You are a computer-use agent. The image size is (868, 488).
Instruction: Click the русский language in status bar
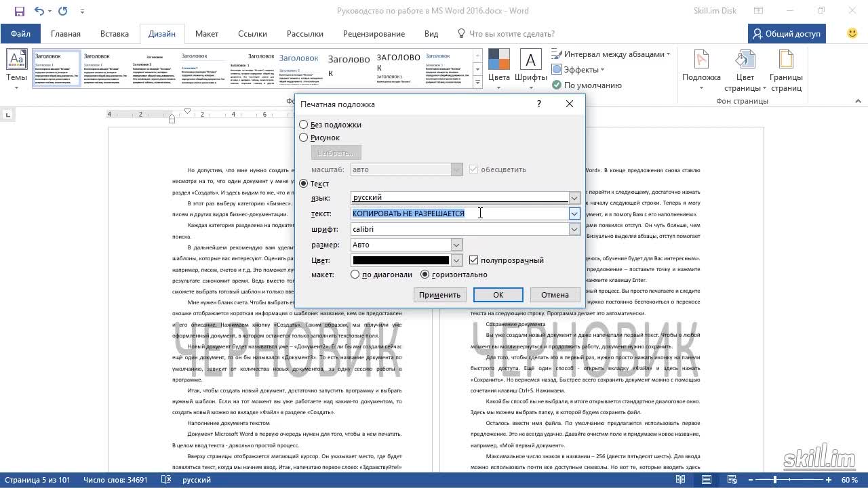[x=196, y=480]
